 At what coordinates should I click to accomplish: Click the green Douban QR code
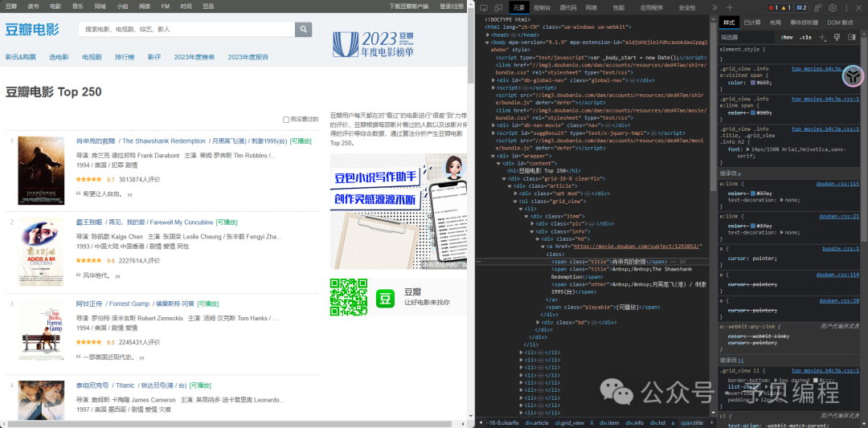349,297
